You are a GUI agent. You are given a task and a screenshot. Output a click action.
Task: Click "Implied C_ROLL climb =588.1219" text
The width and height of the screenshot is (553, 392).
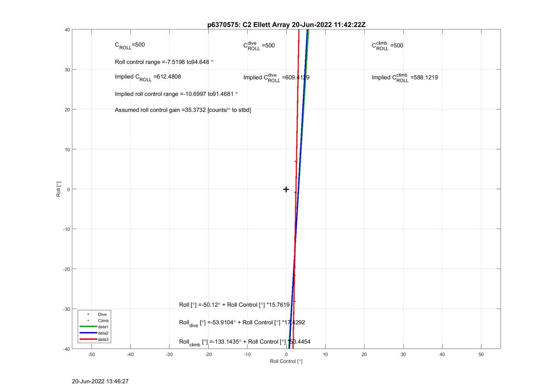tap(405, 77)
